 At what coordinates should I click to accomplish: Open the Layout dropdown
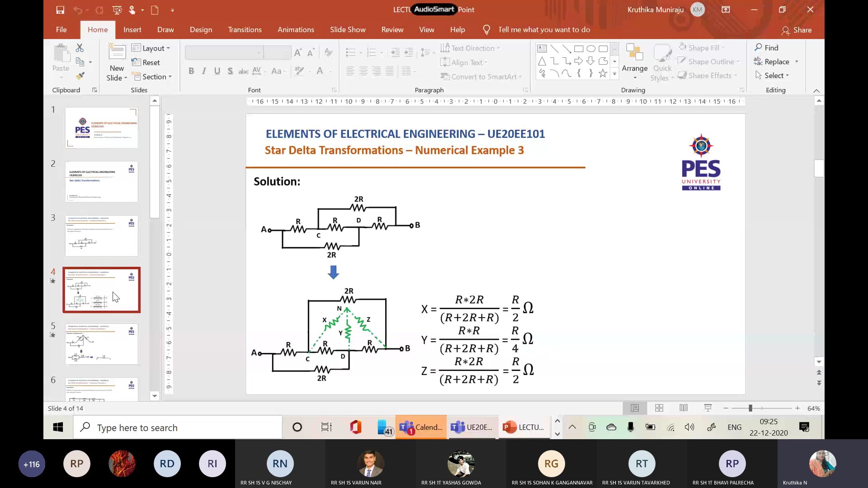(x=151, y=48)
